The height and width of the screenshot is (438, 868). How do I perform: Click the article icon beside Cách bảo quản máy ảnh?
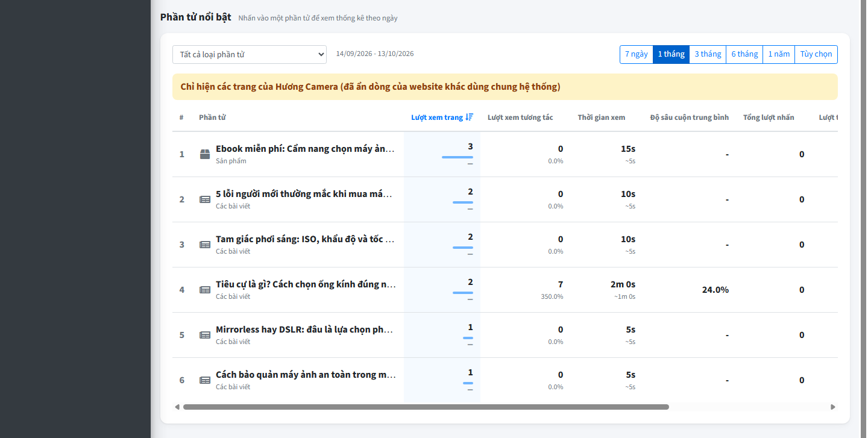[x=205, y=380]
